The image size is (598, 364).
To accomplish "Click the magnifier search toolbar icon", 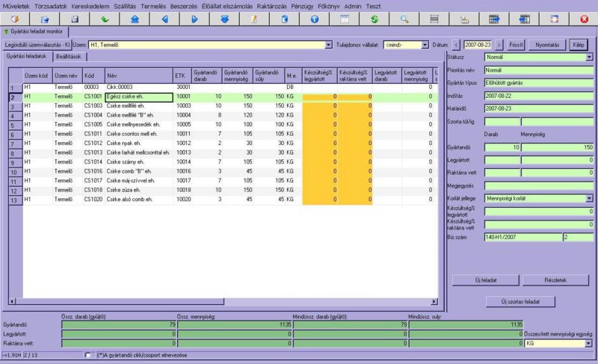I will [x=404, y=19].
